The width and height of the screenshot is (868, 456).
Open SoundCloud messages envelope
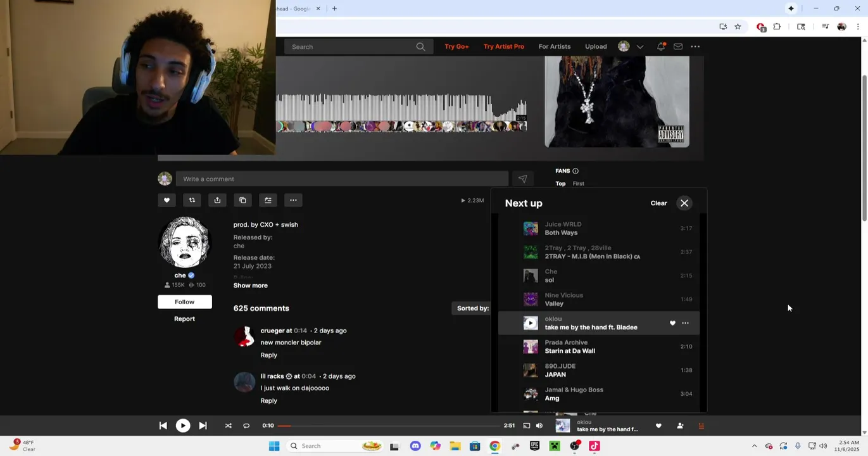[x=678, y=46]
